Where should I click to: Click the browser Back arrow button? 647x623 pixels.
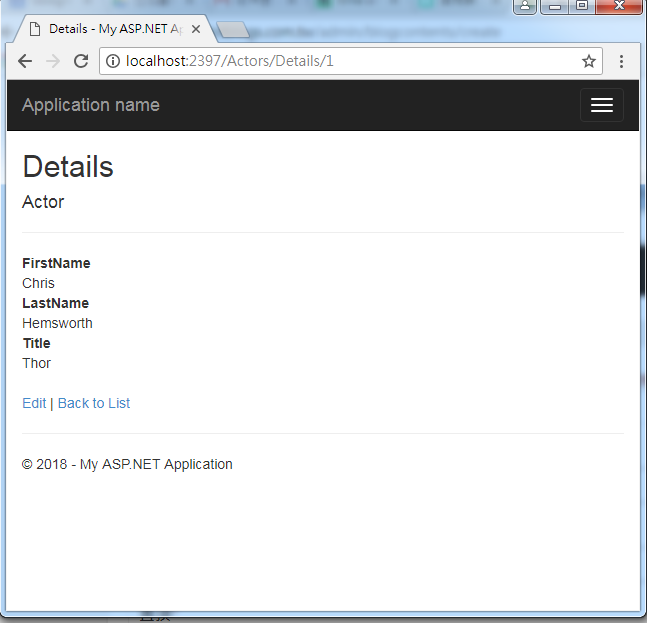pos(25,61)
